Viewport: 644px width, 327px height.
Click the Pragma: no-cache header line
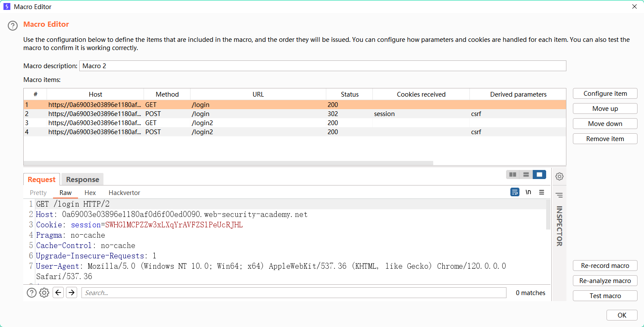(71, 235)
